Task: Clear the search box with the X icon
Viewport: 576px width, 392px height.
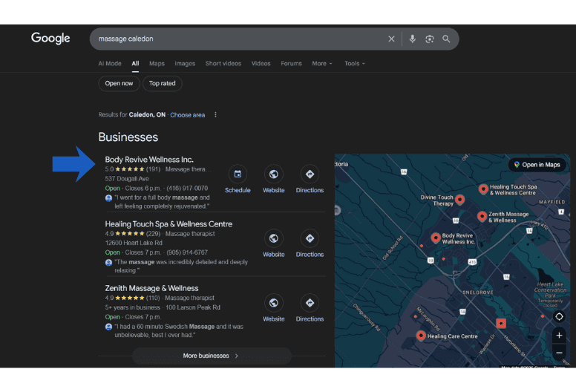Action: [x=391, y=39]
